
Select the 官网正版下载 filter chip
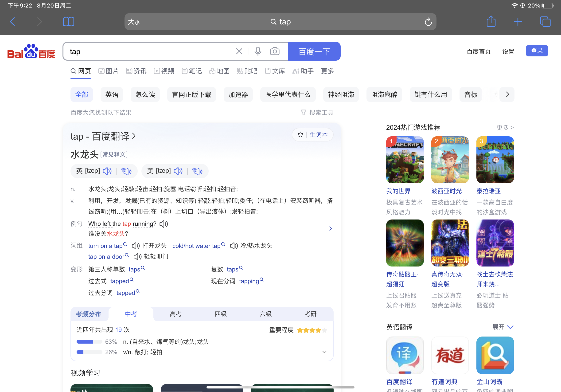[191, 94]
